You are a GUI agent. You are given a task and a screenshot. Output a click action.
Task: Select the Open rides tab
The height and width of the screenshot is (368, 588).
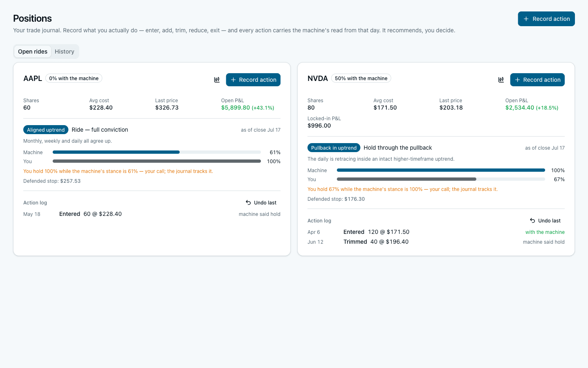[33, 52]
